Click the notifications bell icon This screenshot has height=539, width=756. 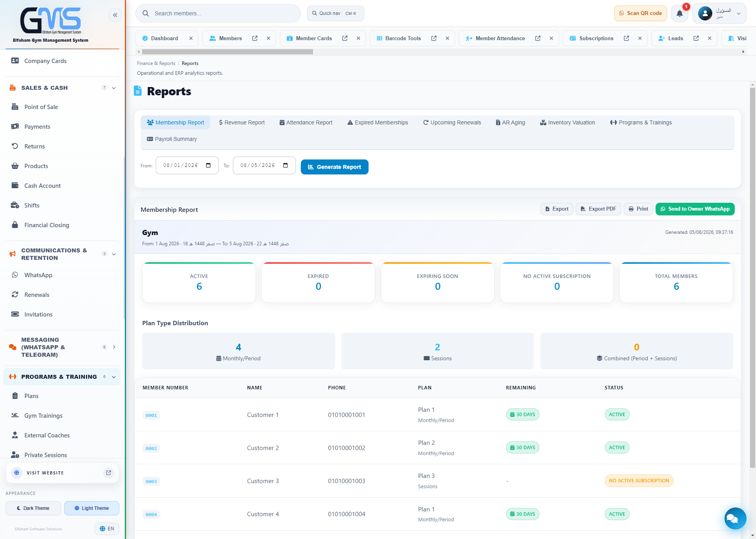[680, 13]
